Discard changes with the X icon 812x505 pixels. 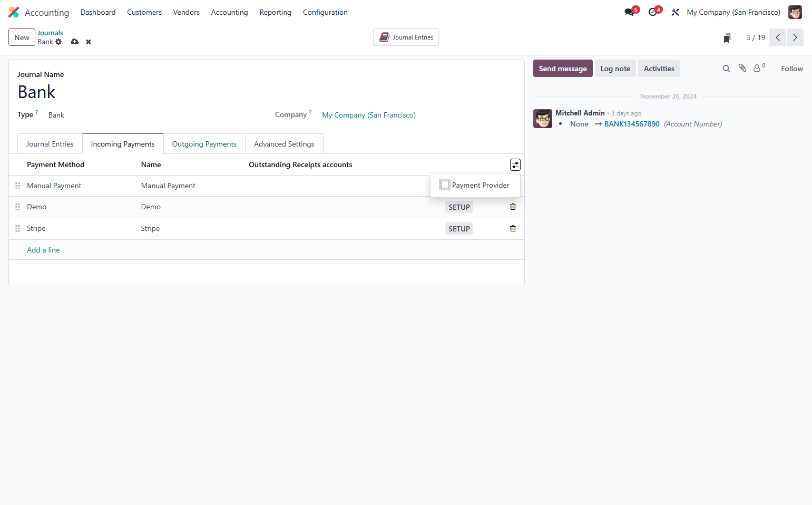(89, 42)
